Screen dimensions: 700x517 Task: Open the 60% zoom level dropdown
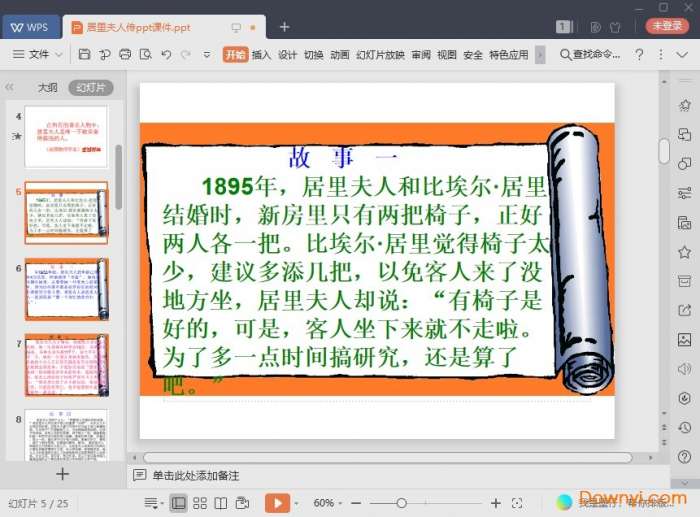[328, 503]
